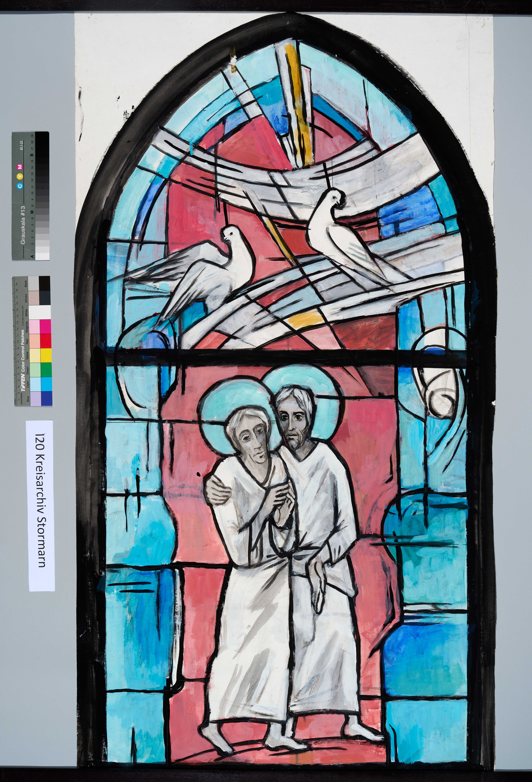Select the pale yellow tint patch
Viewport: 532px width, 782px height.
click(x=35, y=356)
